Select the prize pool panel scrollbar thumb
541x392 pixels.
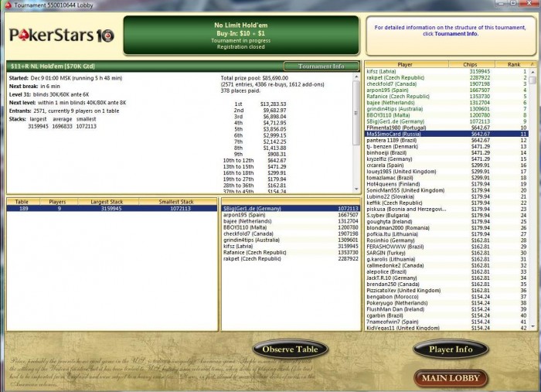356,113
